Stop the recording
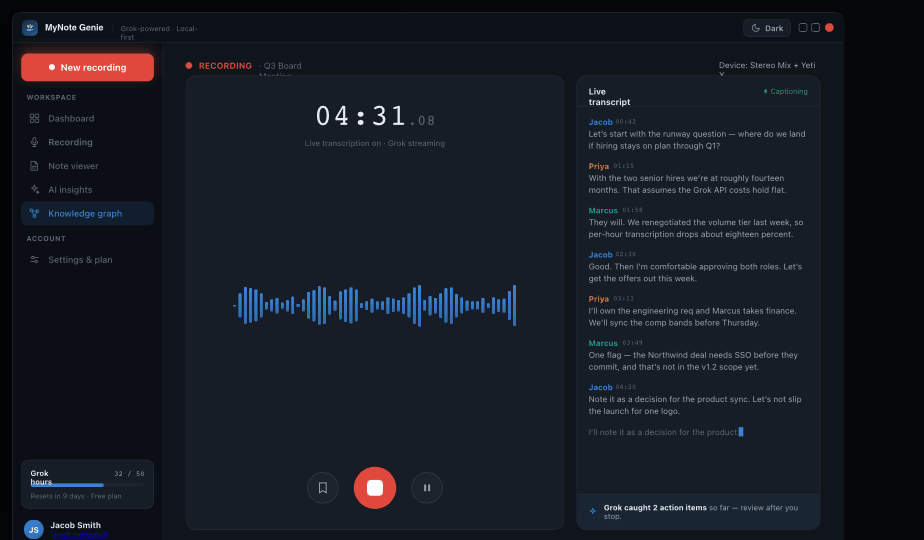The height and width of the screenshot is (540, 924). 375,488
